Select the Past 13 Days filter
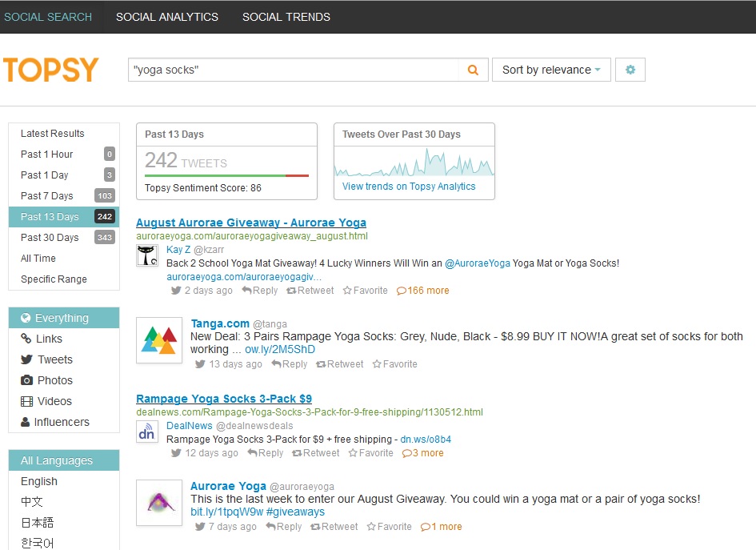756x550 pixels. 64,217
